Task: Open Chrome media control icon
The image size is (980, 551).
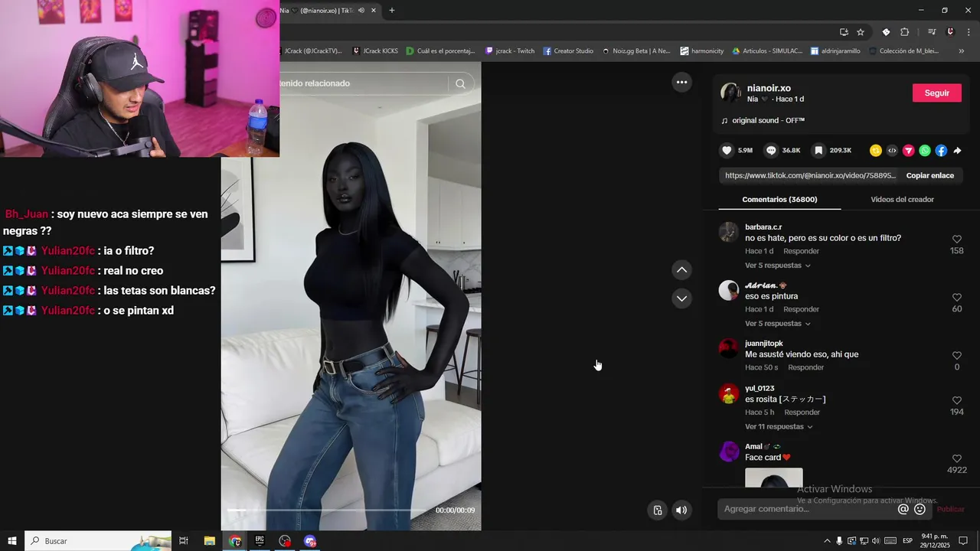Action: pyautogui.click(x=931, y=32)
